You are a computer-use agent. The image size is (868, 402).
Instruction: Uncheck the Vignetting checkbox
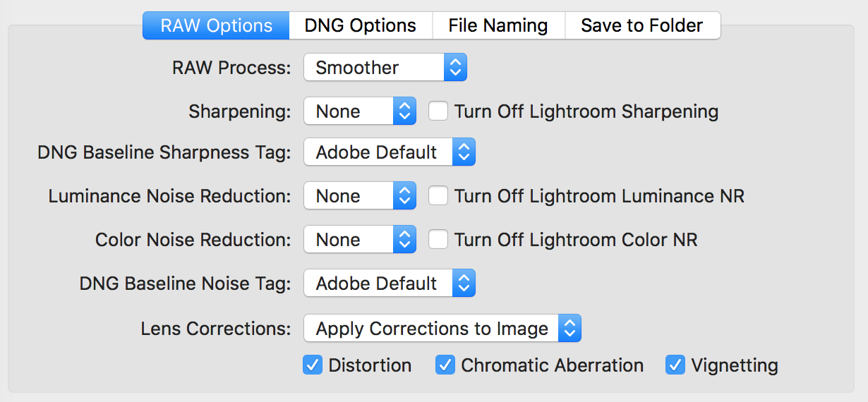(x=675, y=365)
